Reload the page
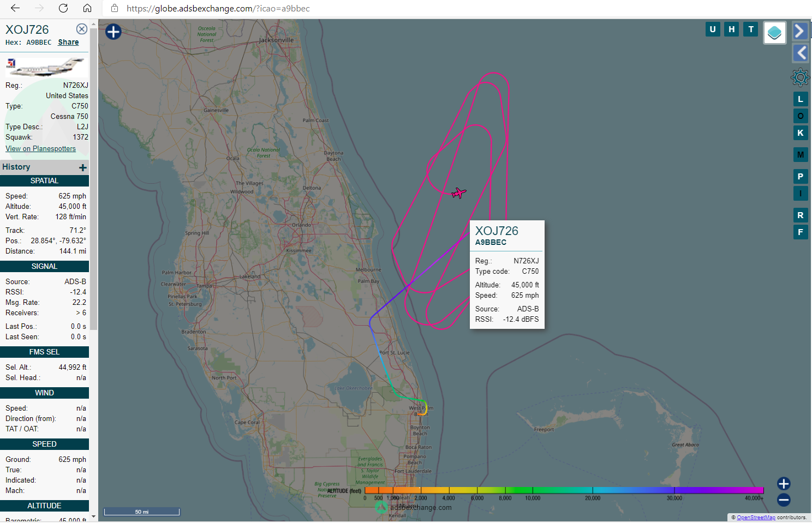The width and height of the screenshot is (812, 523). (63, 8)
